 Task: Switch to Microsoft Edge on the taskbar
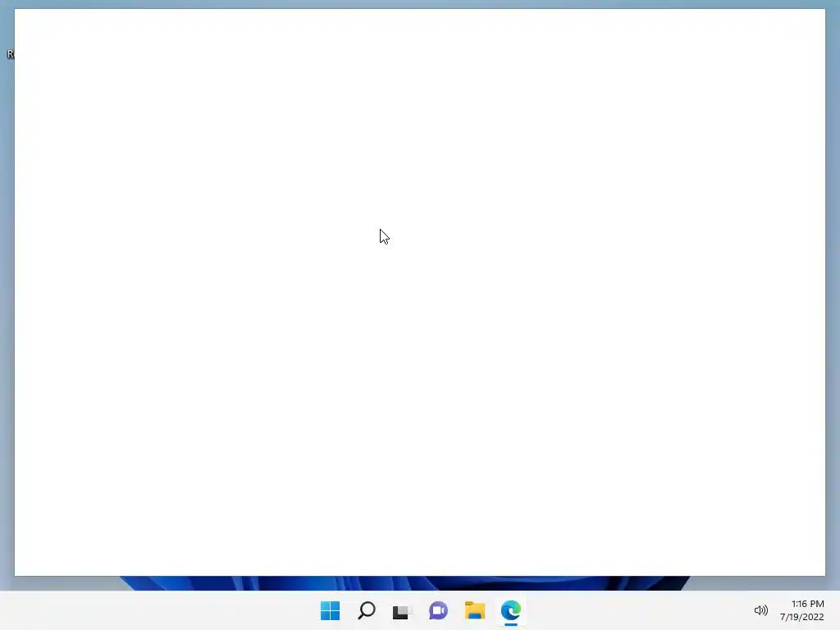pos(510,610)
